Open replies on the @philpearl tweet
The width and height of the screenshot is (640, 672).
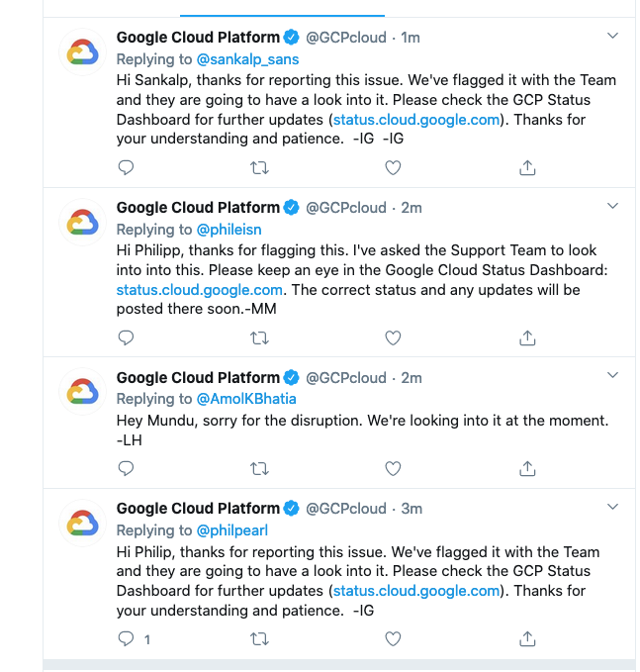[x=126, y=639]
